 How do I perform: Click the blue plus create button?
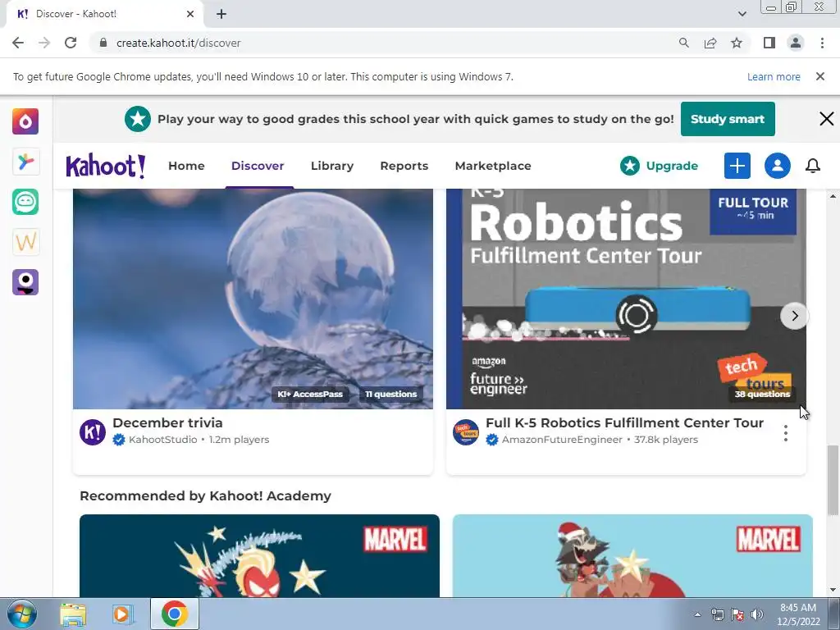click(x=737, y=166)
